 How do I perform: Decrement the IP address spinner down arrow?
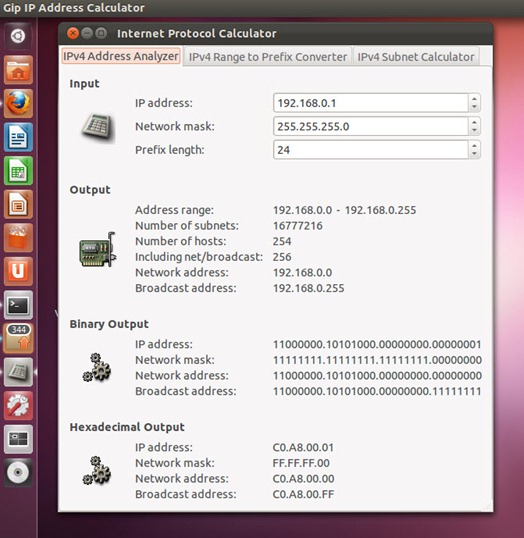click(x=474, y=107)
